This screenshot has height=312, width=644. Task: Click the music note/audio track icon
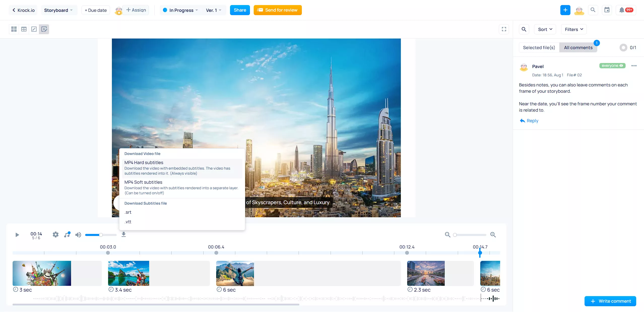coord(67,234)
